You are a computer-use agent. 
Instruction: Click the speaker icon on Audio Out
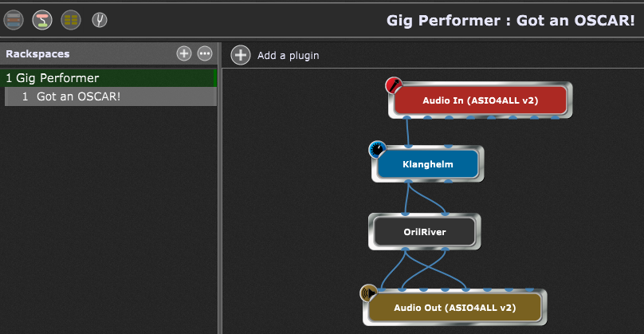click(368, 293)
